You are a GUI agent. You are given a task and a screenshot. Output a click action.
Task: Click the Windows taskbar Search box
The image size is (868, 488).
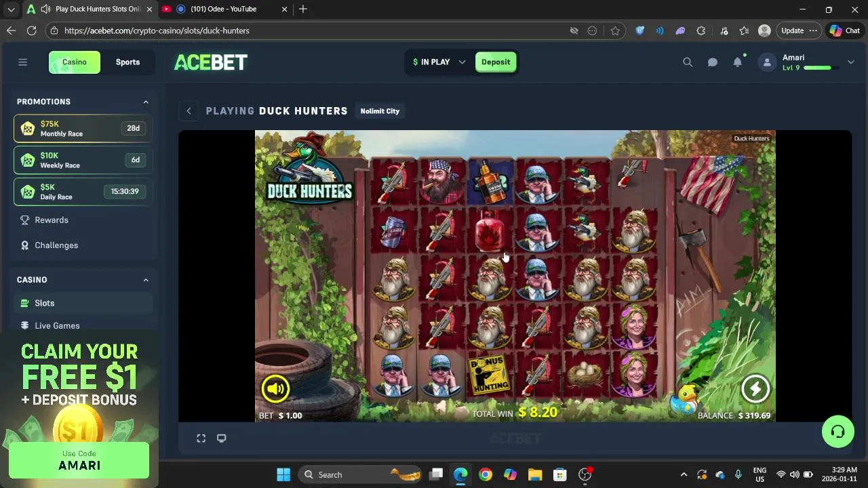[x=361, y=474]
